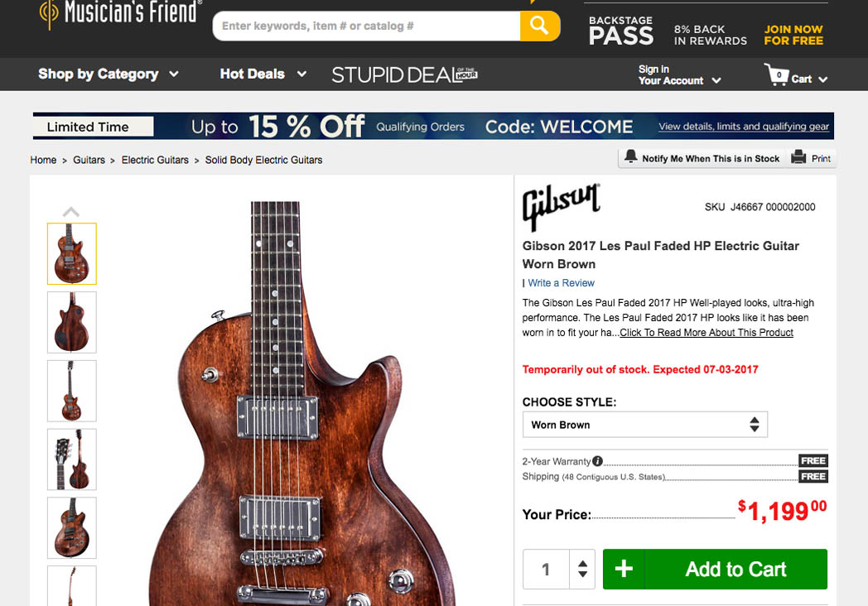868x606 pixels.
Task: Click the yellow search magnifier button
Action: 540,26
